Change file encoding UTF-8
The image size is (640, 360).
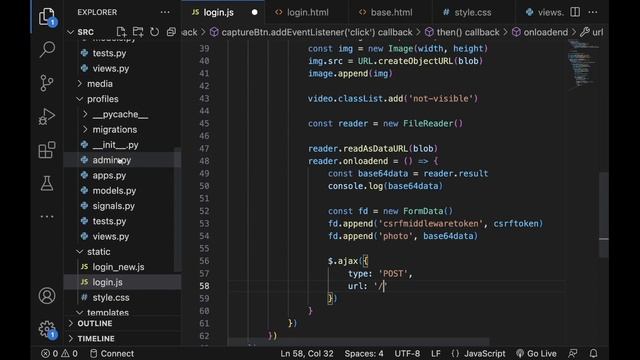407,353
